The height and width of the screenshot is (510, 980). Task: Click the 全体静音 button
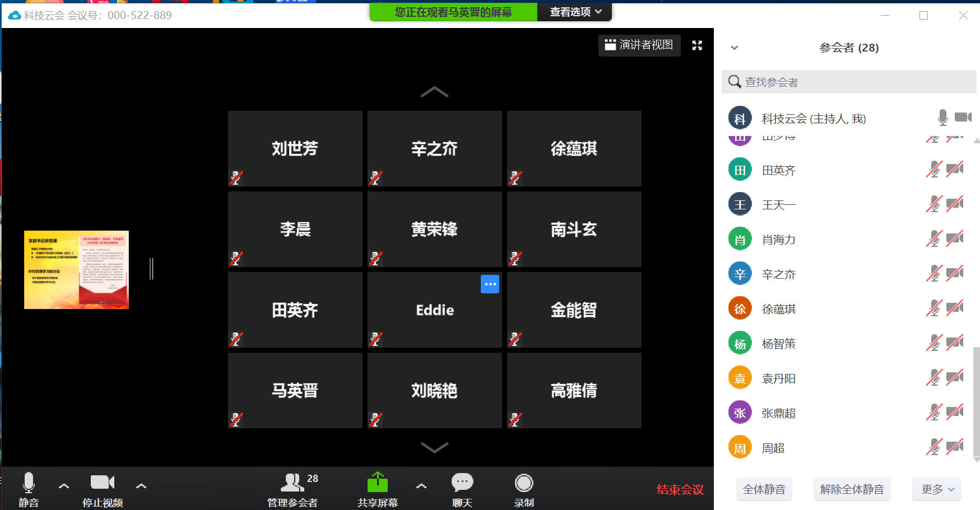point(764,489)
